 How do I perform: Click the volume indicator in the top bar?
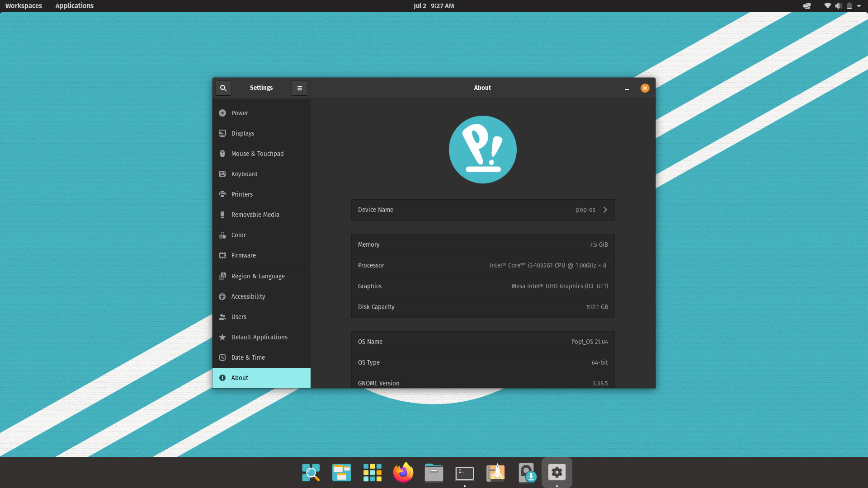coord(839,6)
